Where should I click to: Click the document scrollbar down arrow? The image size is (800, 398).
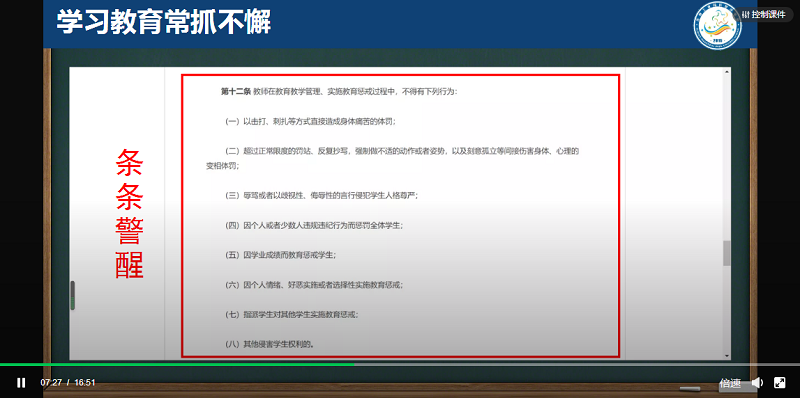pos(727,355)
